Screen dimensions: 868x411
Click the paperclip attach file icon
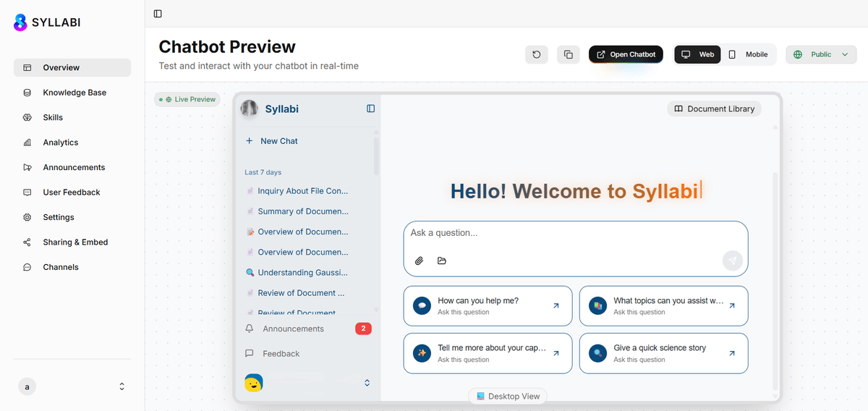419,260
